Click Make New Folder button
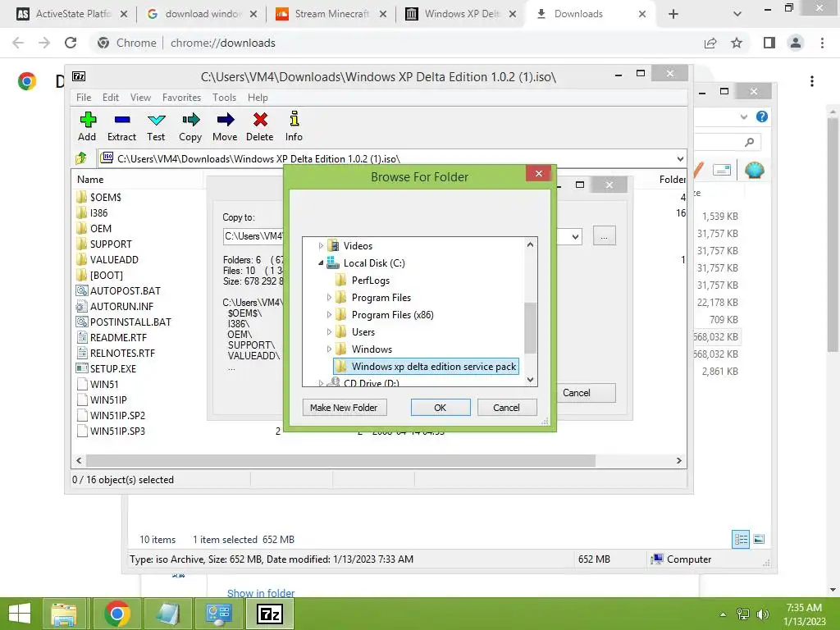 click(x=344, y=408)
